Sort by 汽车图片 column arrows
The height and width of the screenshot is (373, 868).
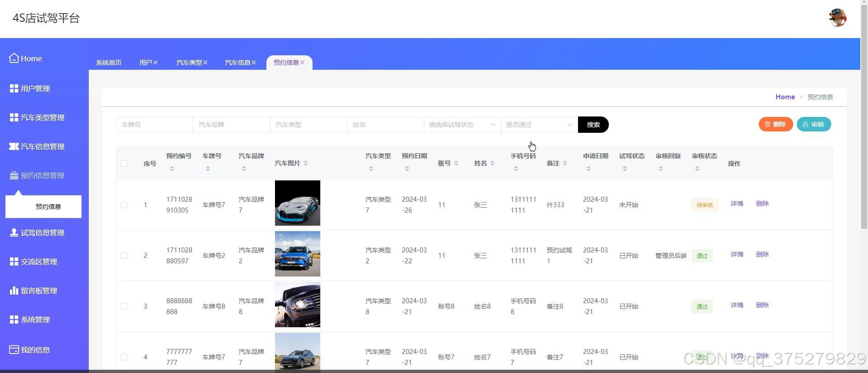pos(306,163)
